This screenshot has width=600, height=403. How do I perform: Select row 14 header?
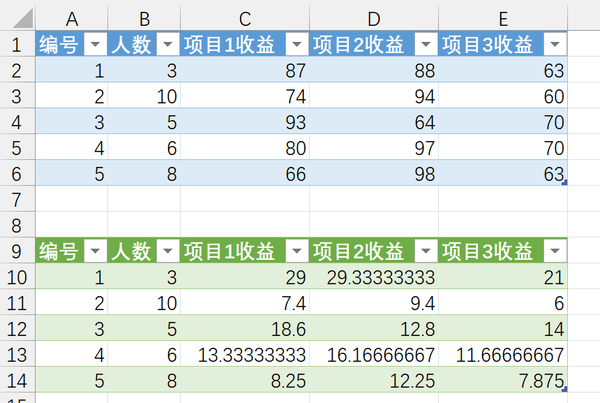[x=17, y=380]
